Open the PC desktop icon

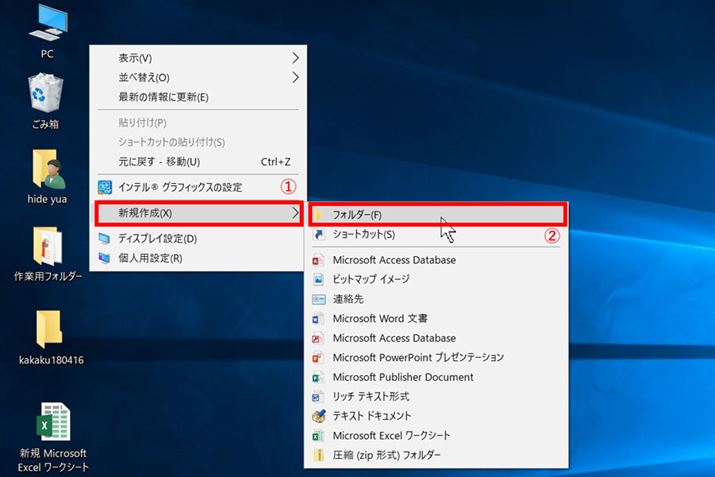click(47, 22)
